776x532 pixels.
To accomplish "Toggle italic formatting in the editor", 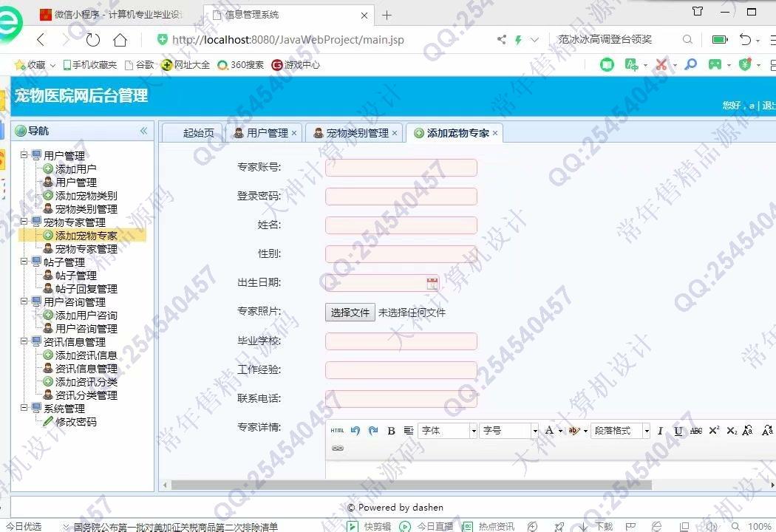I will 660,431.
